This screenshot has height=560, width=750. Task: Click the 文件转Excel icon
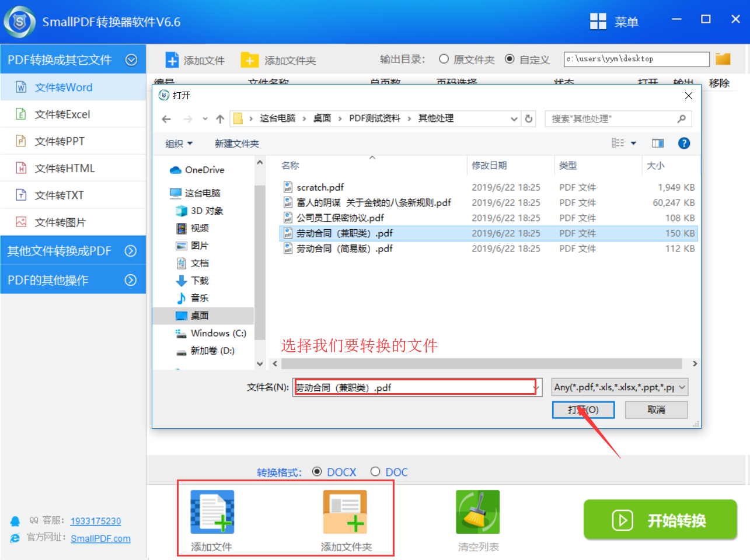click(21, 114)
